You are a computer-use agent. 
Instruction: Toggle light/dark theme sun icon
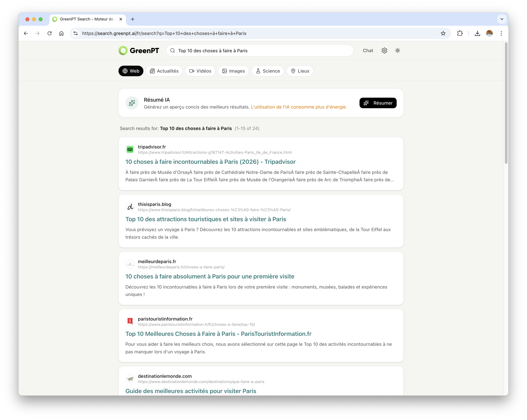397,51
